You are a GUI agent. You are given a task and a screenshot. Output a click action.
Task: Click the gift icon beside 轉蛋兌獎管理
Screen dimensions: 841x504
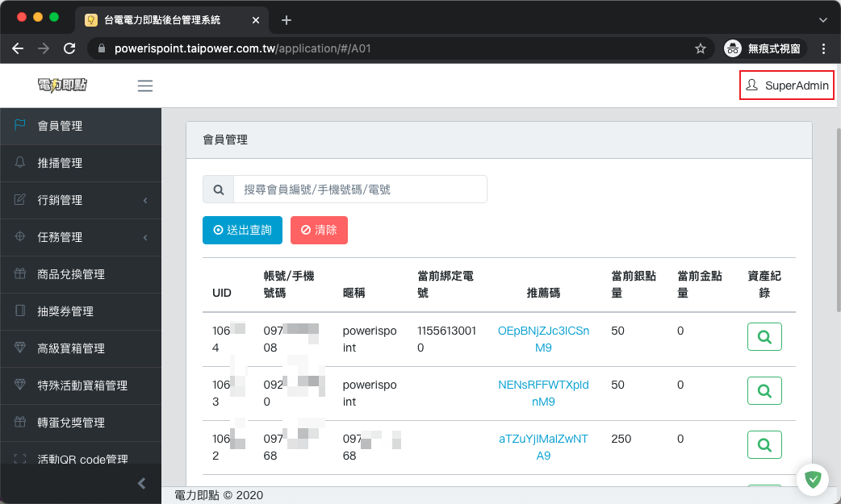coord(20,422)
